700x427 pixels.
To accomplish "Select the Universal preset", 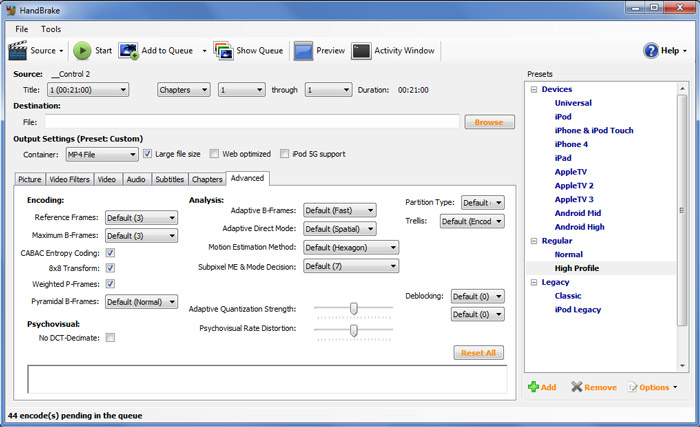I will [573, 103].
